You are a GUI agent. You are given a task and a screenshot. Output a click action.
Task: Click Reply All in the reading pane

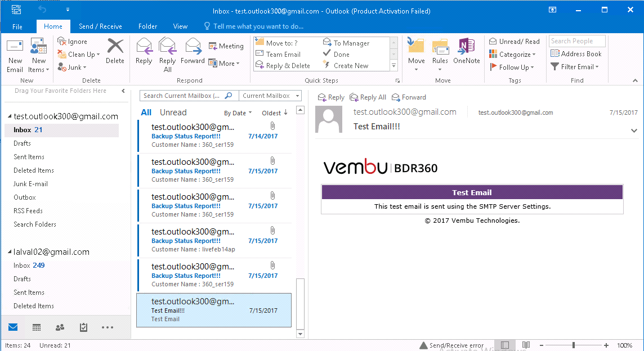(368, 97)
